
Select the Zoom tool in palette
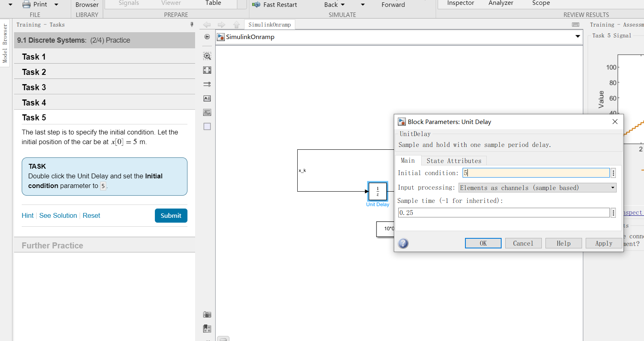207,56
